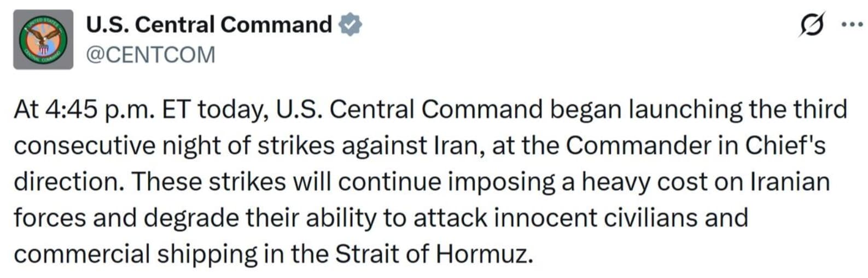
Task: Open the three-dot more options menu
Action: pyautogui.click(x=852, y=25)
